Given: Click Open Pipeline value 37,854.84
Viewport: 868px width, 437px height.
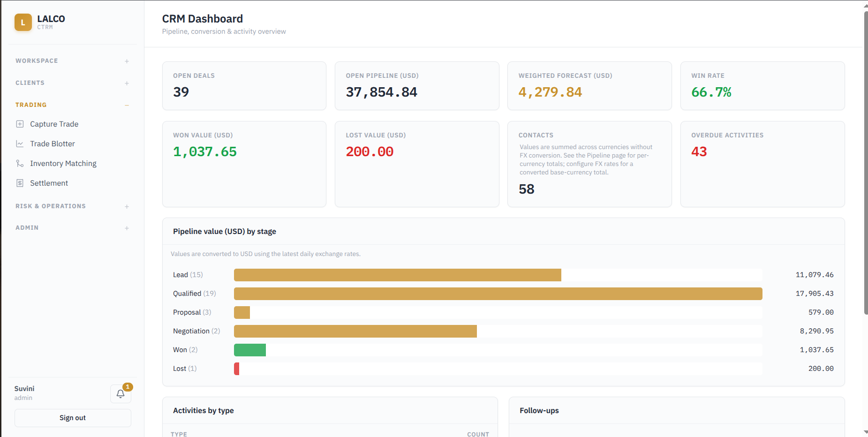Looking at the screenshot, I should 381,92.
